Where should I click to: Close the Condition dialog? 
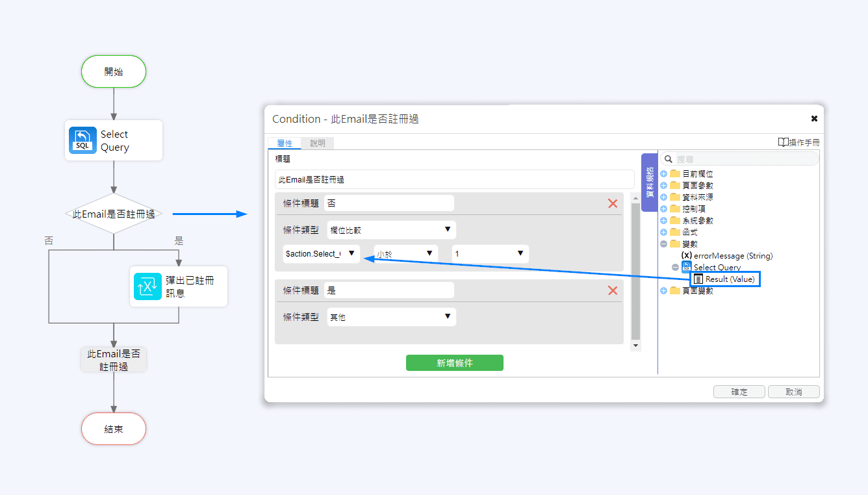coord(814,119)
